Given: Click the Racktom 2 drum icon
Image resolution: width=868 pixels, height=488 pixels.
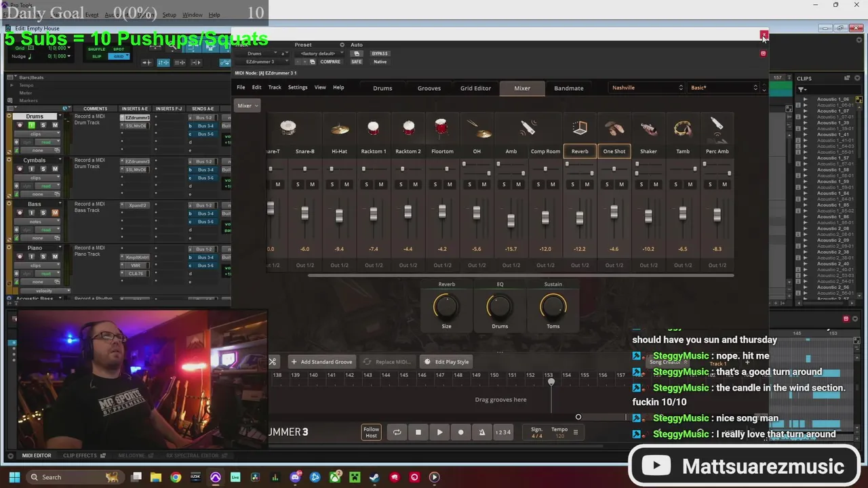Looking at the screenshot, I should pos(408,128).
